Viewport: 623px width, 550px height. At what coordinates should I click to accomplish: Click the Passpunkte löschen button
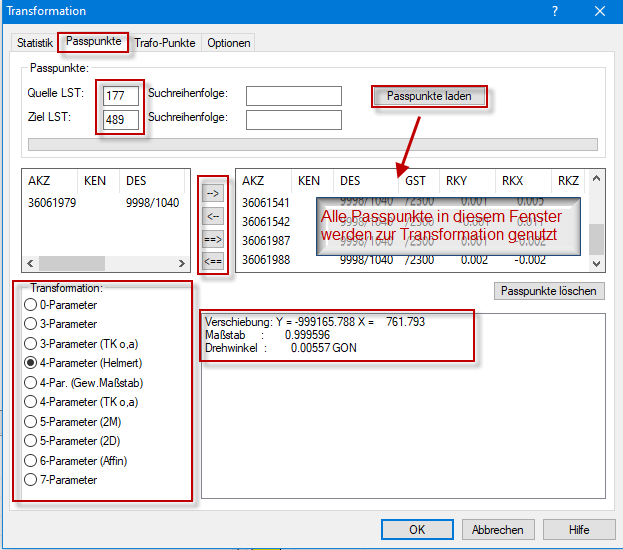(549, 291)
